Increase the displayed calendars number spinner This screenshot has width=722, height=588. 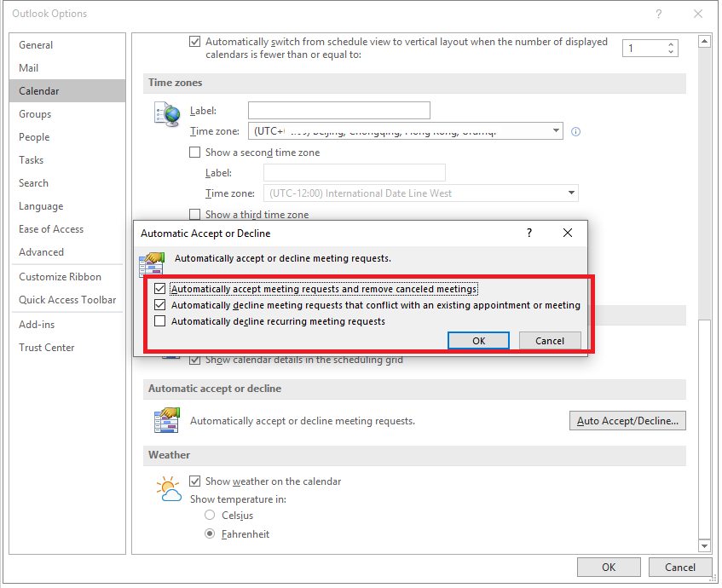(x=671, y=44)
